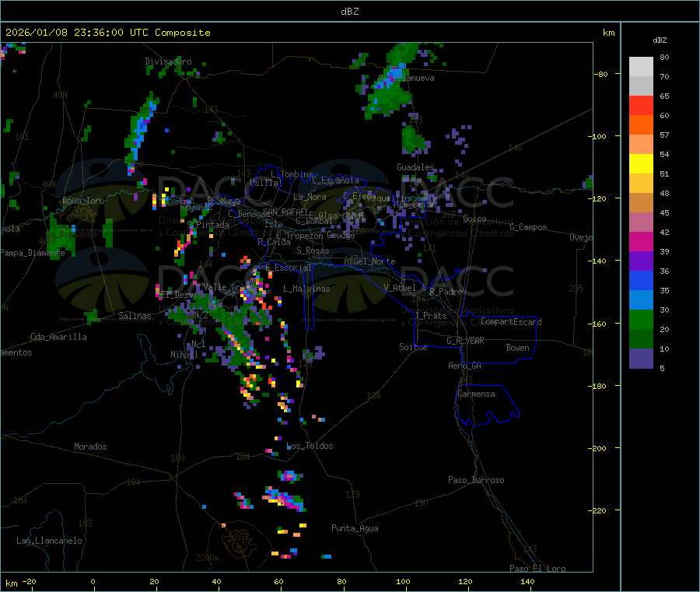Click the 'El_Desvio' map label
The image size is (700, 592).
coord(180,295)
